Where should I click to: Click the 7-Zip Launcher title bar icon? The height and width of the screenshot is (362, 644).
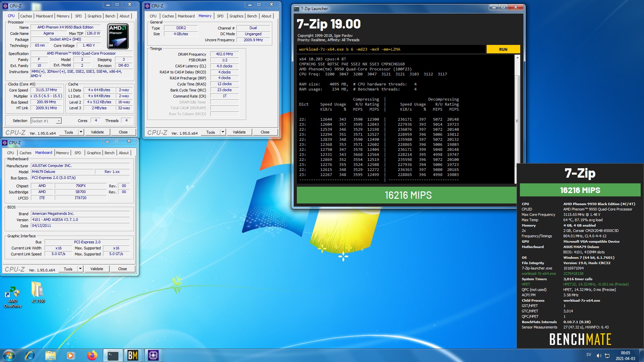pos(297,9)
